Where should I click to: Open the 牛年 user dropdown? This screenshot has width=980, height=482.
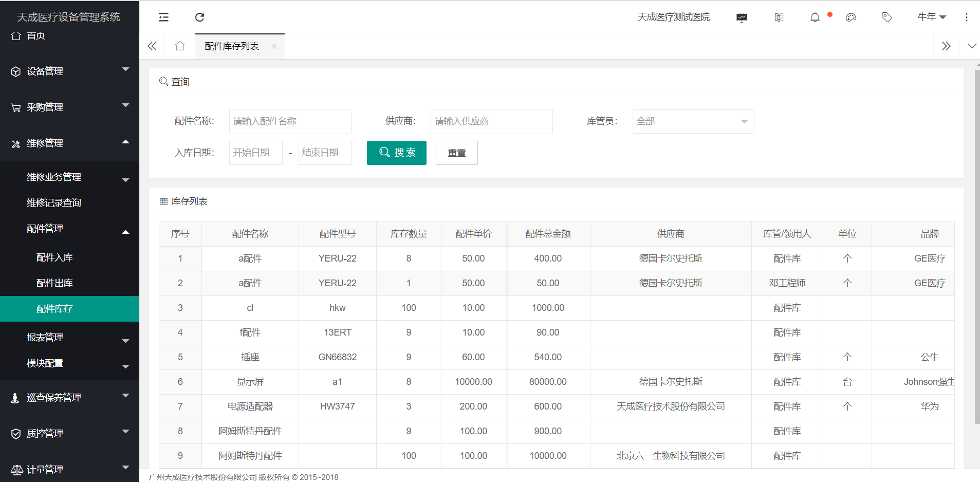tap(932, 17)
